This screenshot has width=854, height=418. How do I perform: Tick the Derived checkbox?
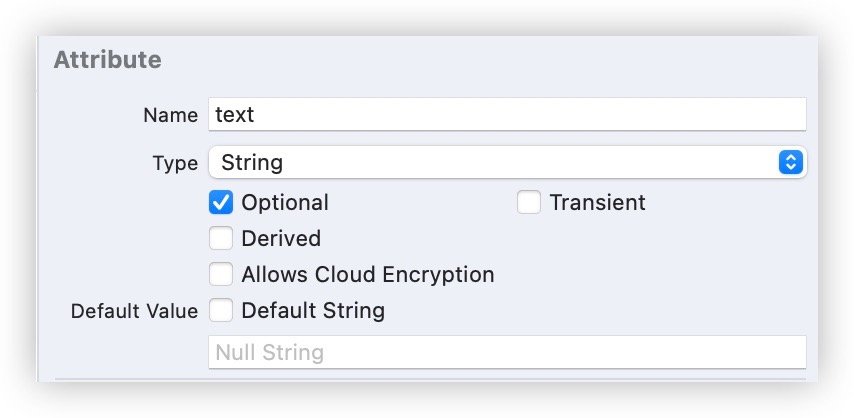221,238
